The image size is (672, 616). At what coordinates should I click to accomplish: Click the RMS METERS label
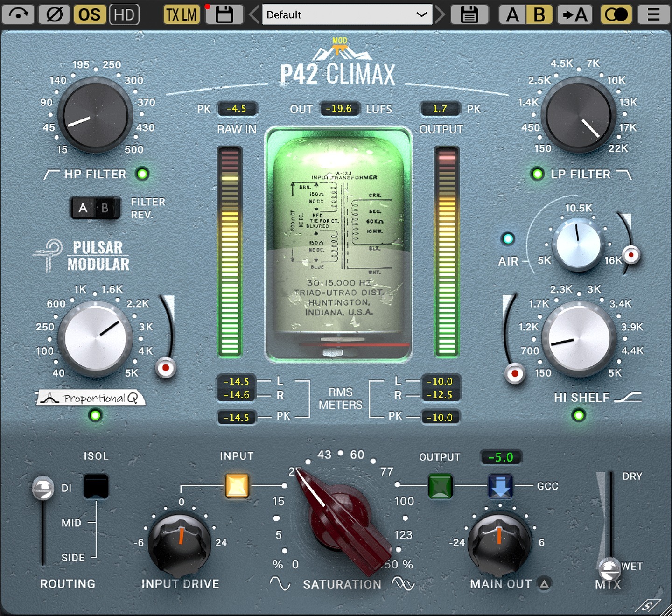tap(341, 399)
